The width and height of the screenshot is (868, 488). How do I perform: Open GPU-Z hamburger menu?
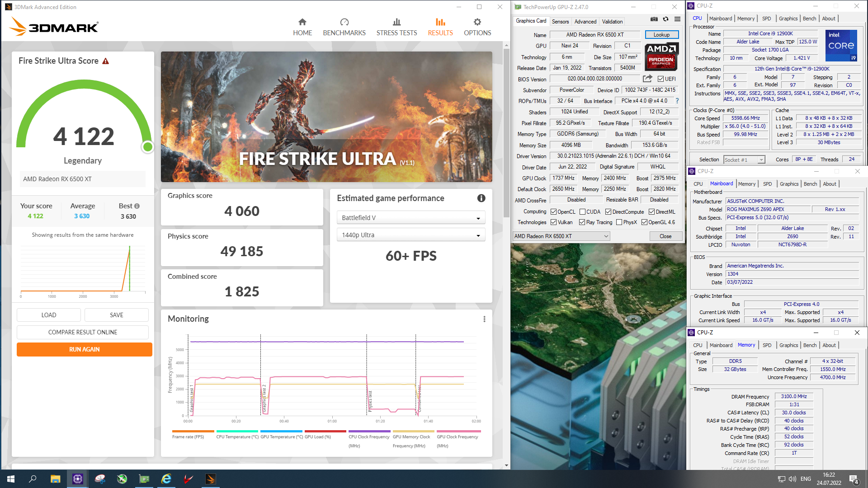[x=677, y=19]
